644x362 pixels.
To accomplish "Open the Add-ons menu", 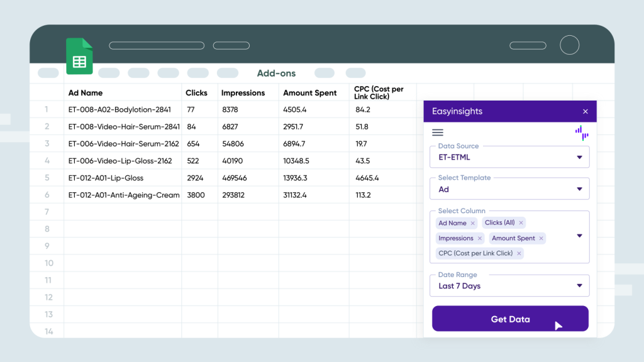I will [x=276, y=73].
